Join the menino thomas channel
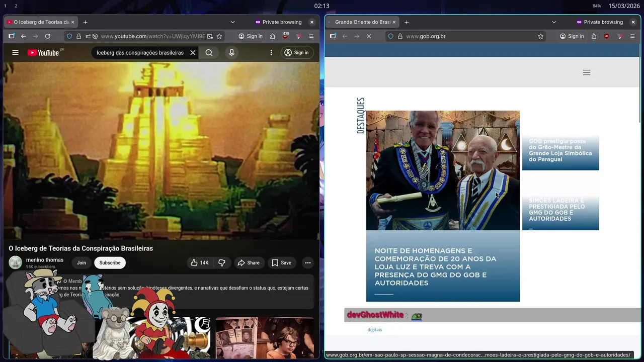Screen dimensions: 644x362 pos(82,262)
